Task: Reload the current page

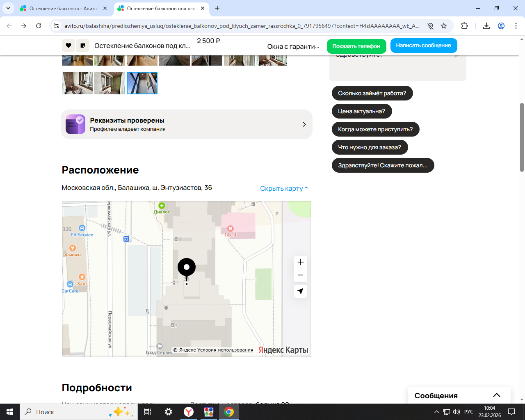Action: [x=39, y=26]
